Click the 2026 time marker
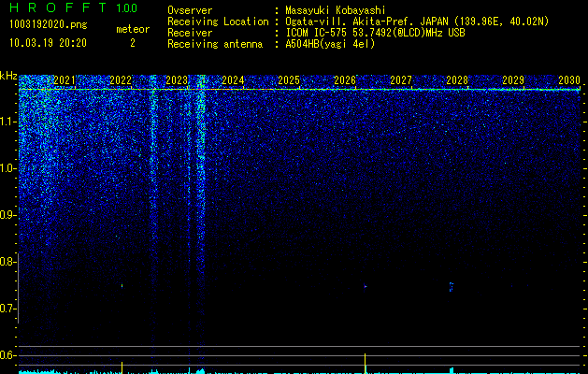The image size is (588, 374). pos(345,79)
